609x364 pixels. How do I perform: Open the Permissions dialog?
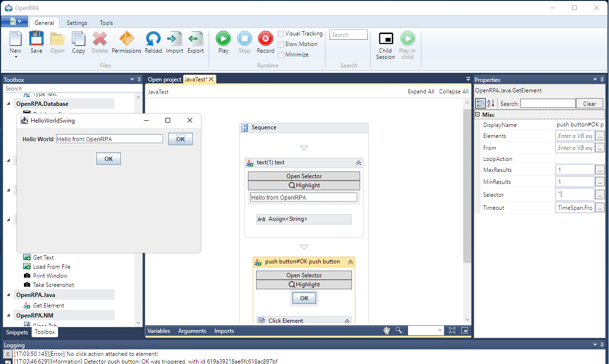pyautogui.click(x=127, y=43)
